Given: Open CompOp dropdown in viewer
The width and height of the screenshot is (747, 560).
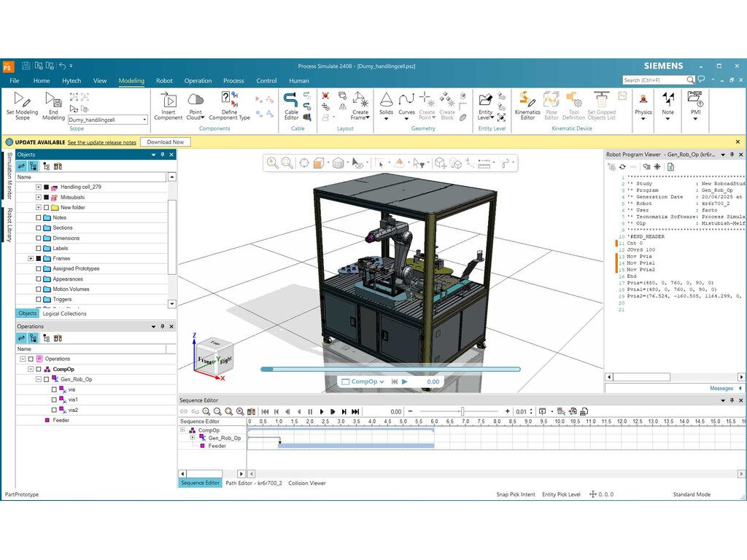Looking at the screenshot, I should tap(382, 381).
